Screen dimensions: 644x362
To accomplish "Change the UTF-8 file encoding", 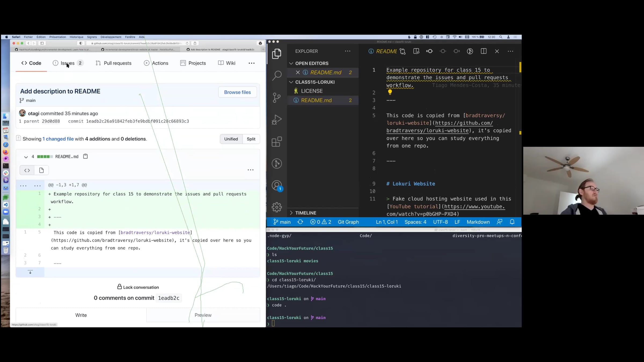I will [x=440, y=222].
